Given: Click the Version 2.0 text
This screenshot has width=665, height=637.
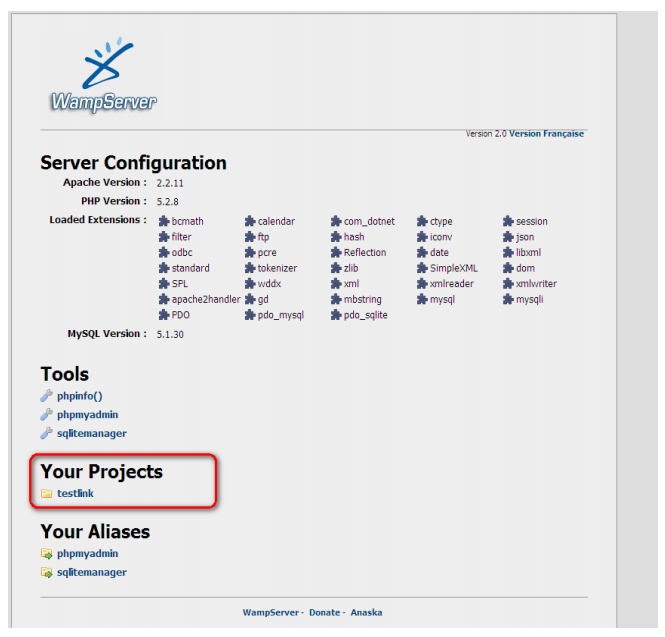Looking at the screenshot, I should pos(486,134).
